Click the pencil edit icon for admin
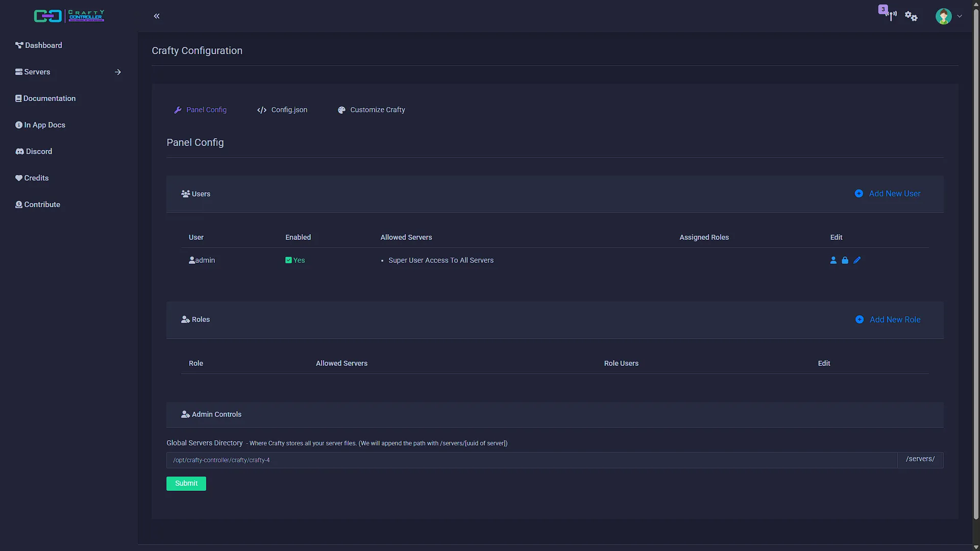 (x=857, y=260)
